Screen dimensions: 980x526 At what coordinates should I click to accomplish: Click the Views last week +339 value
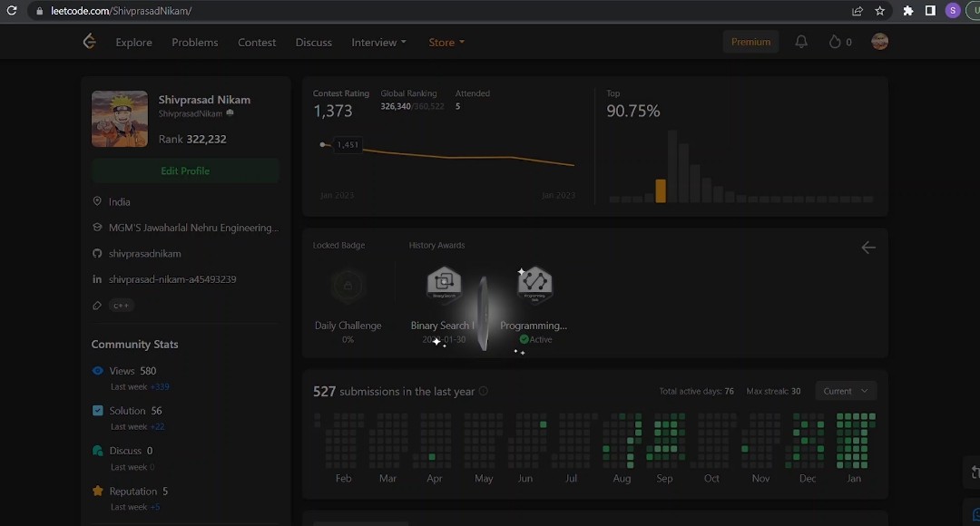point(160,386)
